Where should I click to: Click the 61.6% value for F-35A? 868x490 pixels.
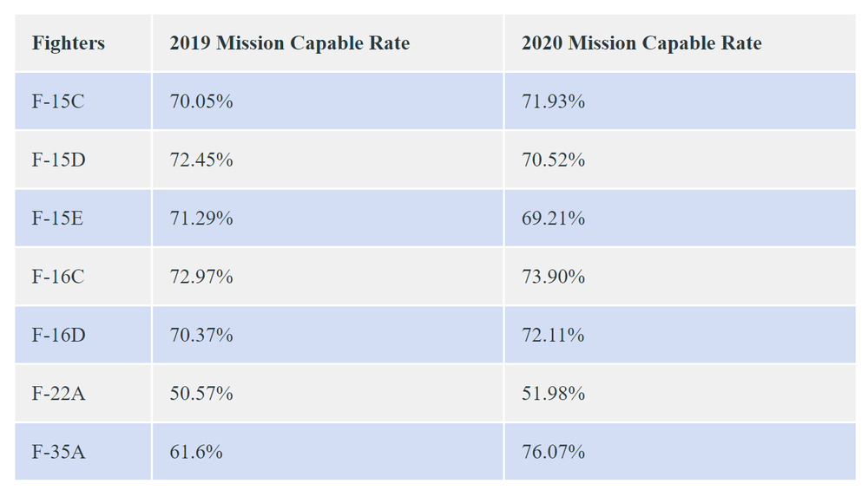[x=196, y=452]
